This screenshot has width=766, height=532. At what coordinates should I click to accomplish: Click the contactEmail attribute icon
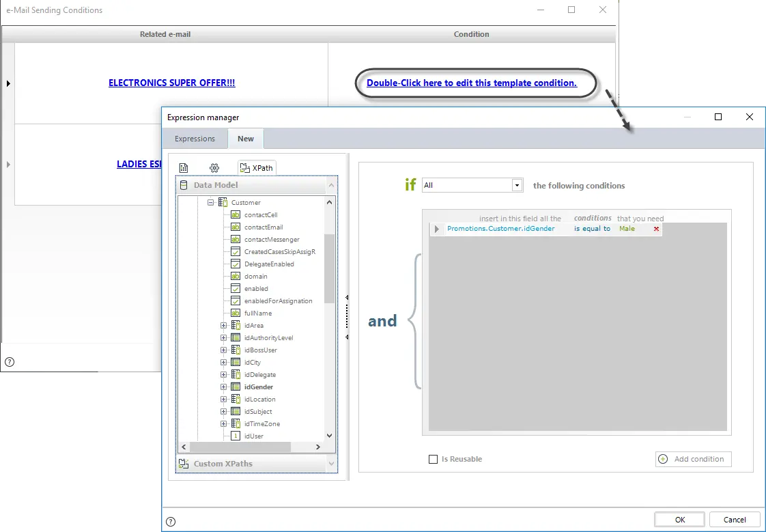[236, 227]
